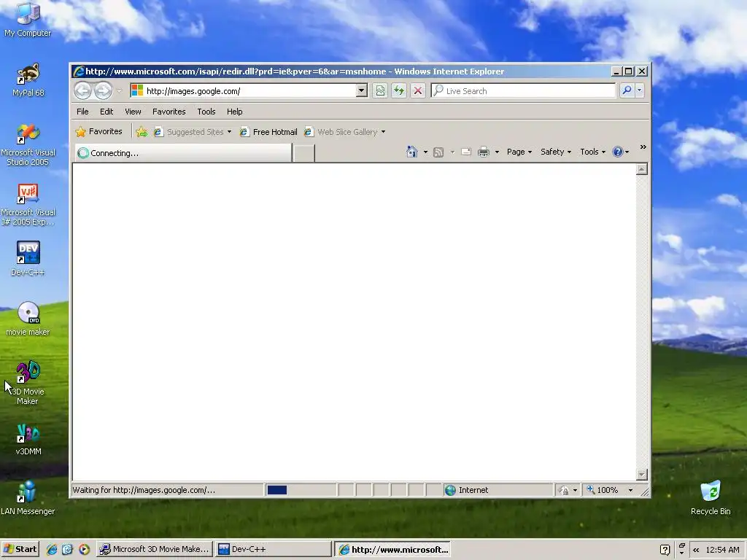The width and height of the screenshot is (747, 560).
Task: Click in the URL address field
Action: tap(250, 90)
